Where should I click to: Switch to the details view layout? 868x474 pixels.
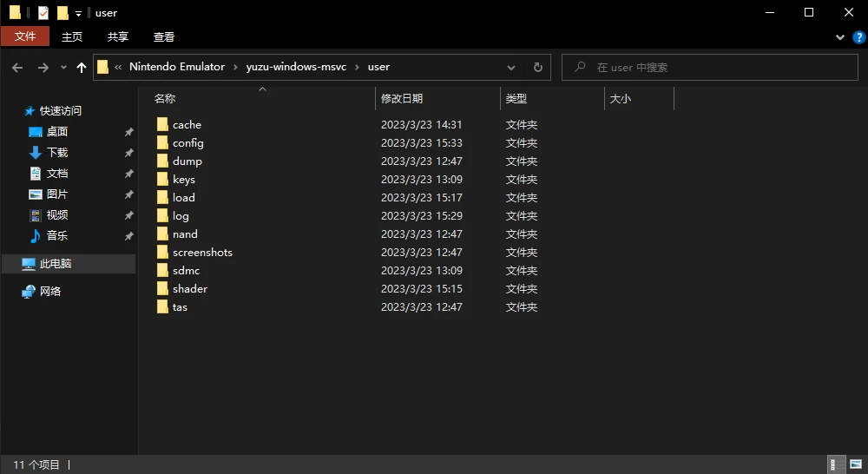[x=836, y=464]
